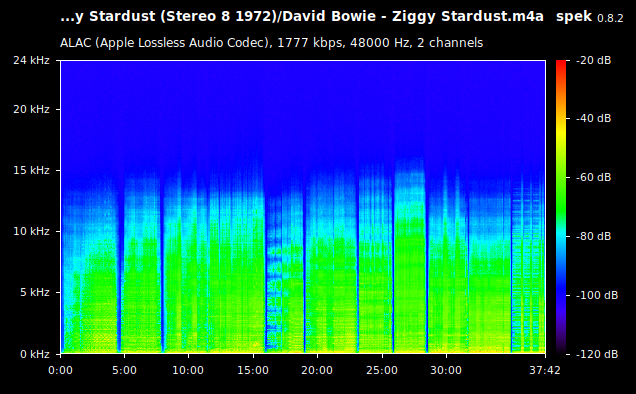Click the '10:00' time axis label

click(x=188, y=370)
